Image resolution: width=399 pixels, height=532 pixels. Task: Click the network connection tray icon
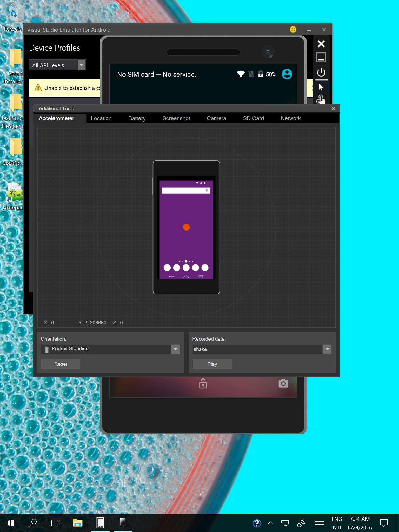(285, 523)
